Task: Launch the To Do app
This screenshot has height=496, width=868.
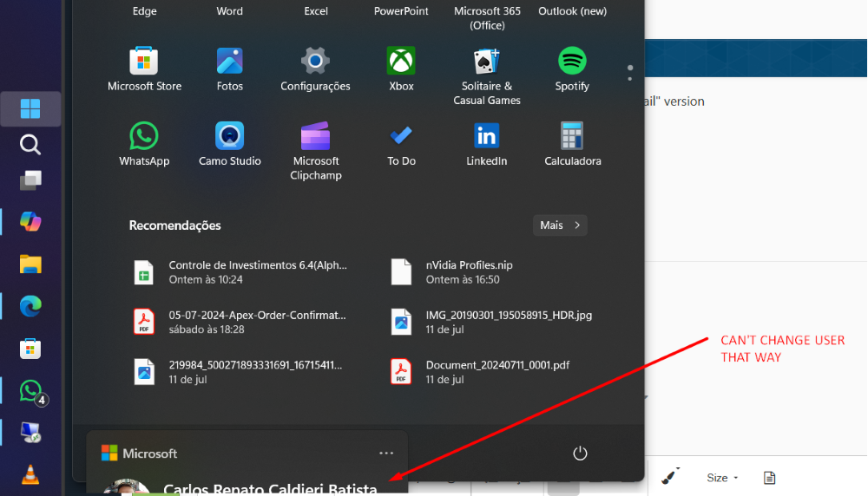Action: pyautogui.click(x=401, y=144)
